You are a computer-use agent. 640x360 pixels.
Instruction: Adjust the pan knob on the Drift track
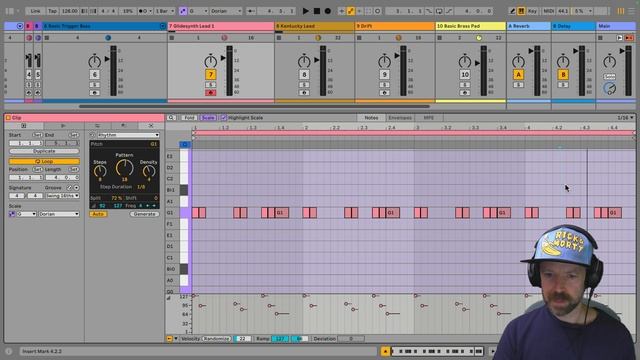pos(384,62)
